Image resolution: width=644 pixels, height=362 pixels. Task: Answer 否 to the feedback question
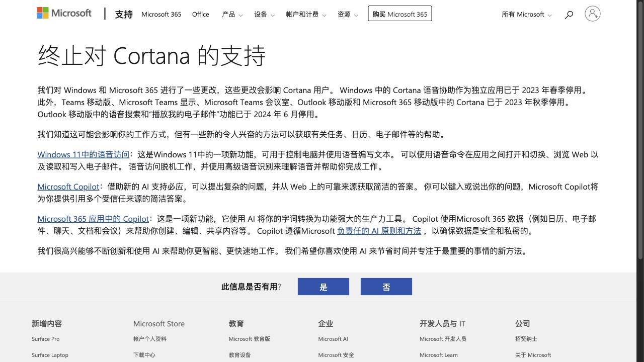(386, 287)
